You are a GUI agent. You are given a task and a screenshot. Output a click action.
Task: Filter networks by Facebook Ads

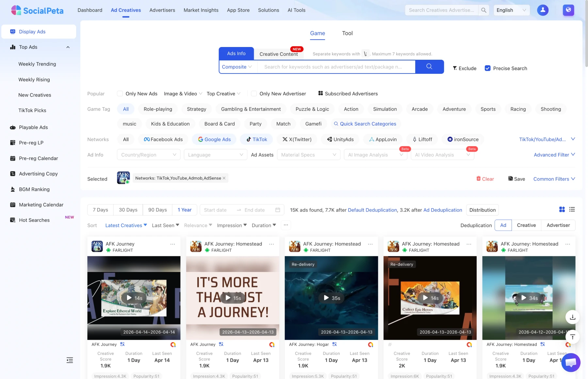coord(163,139)
